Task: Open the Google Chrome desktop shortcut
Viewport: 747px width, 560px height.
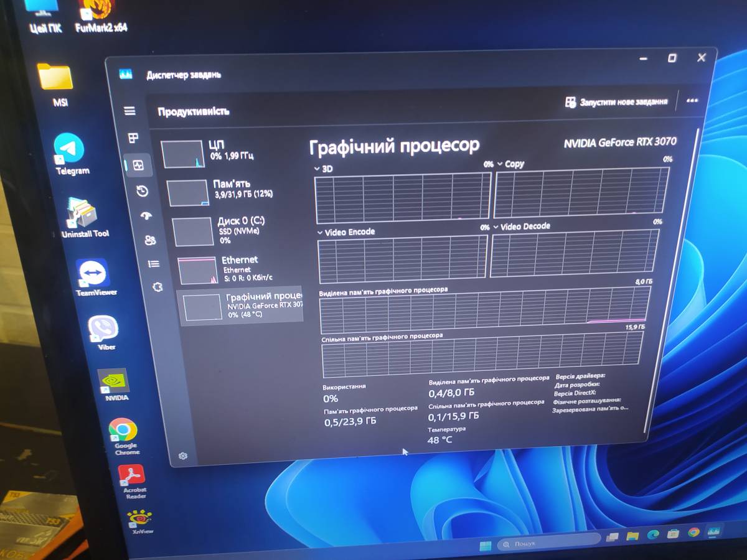Action: click(x=125, y=437)
